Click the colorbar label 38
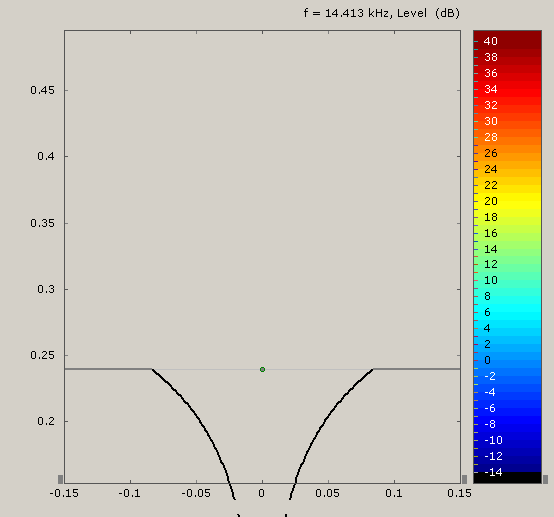 [491, 57]
